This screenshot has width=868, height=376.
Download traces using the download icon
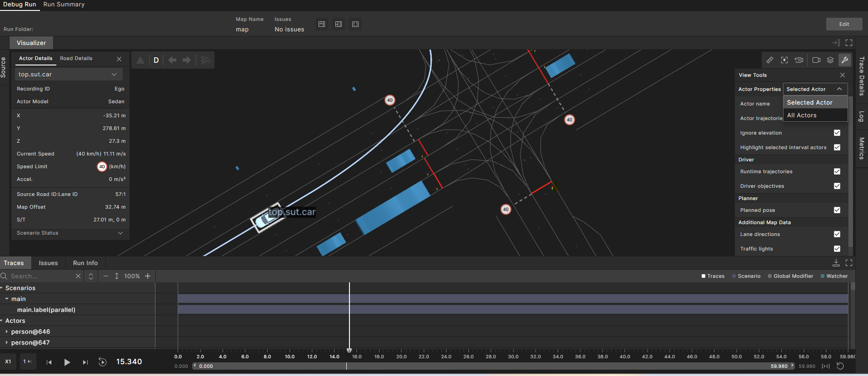click(836, 263)
